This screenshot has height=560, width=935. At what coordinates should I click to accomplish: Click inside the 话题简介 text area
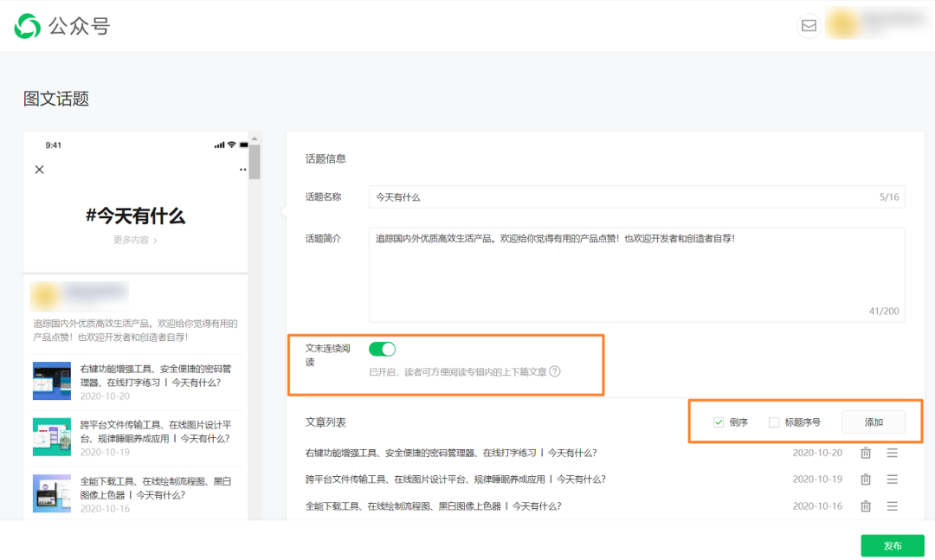pyautogui.click(x=636, y=274)
